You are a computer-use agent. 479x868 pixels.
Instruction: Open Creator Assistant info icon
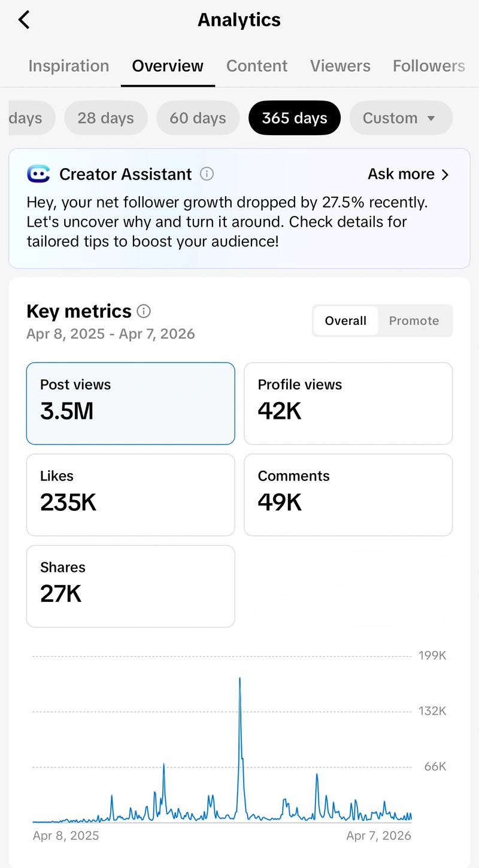[x=207, y=174]
